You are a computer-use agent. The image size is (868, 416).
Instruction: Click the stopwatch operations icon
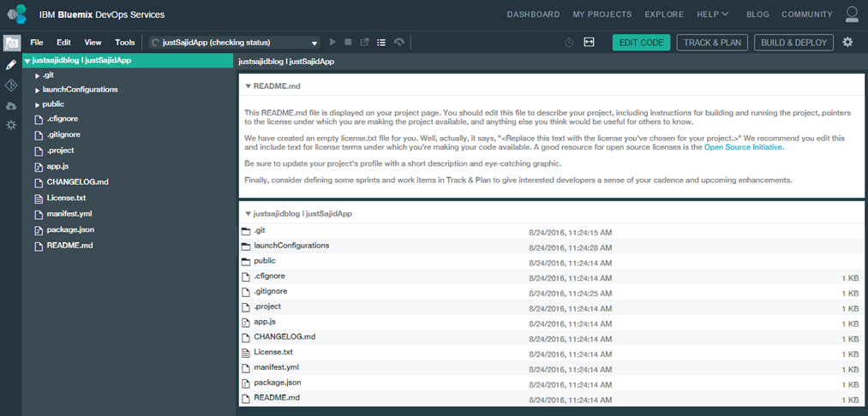(568, 43)
